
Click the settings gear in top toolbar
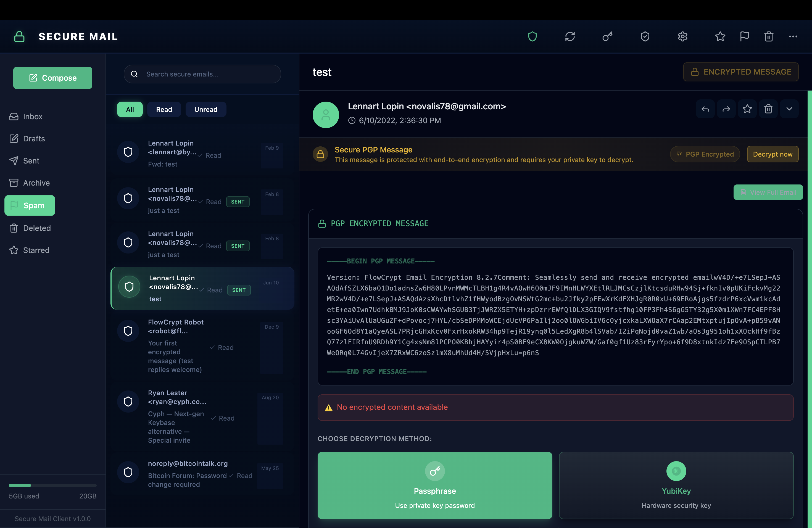pos(682,36)
